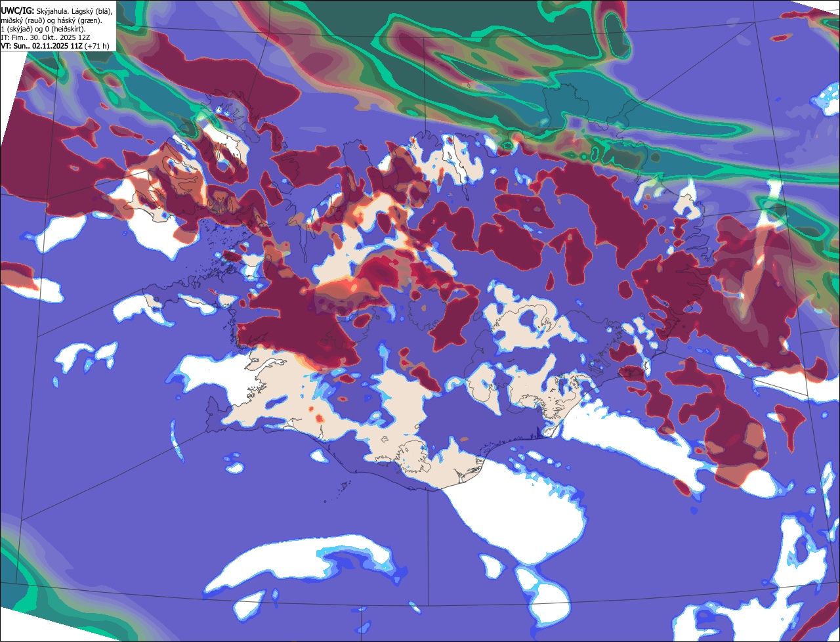
Task: Click the "IT: Fim.. 30. Okt.. 2025 12Z" line
Action: [x=45, y=38]
